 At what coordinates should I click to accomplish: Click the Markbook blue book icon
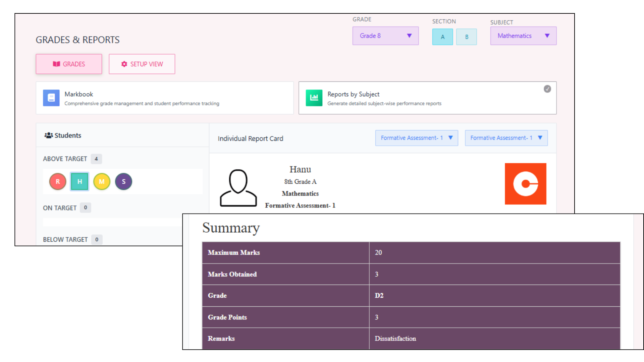pyautogui.click(x=51, y=98)
